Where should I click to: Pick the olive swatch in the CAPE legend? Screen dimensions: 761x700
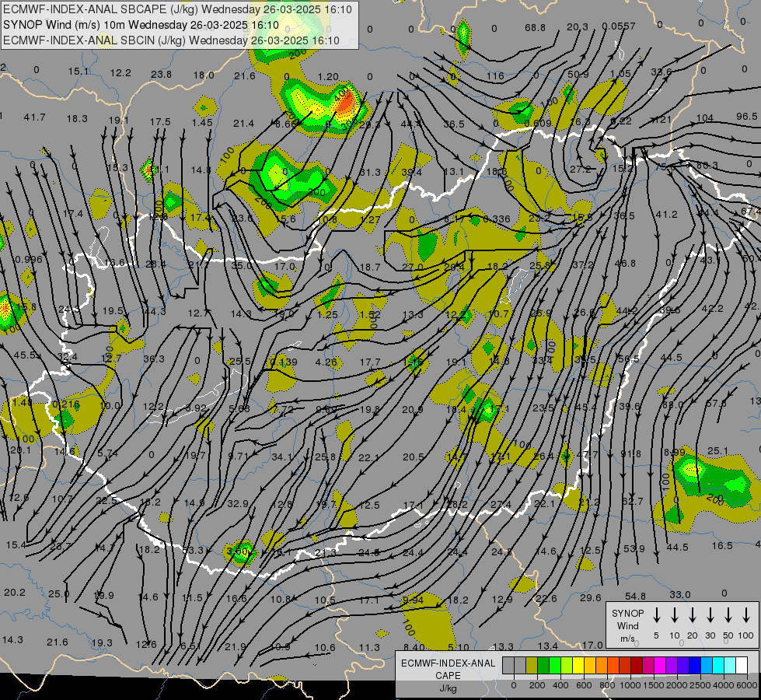[532, 666]
